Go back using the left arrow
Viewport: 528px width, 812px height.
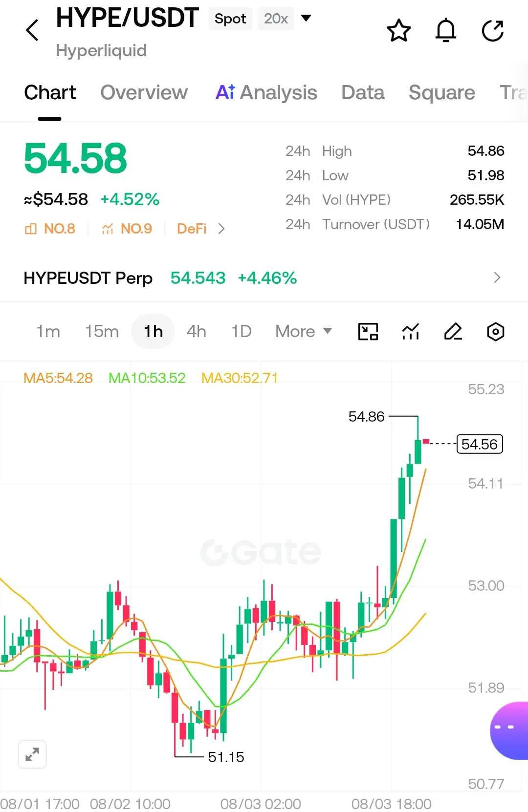32,30
